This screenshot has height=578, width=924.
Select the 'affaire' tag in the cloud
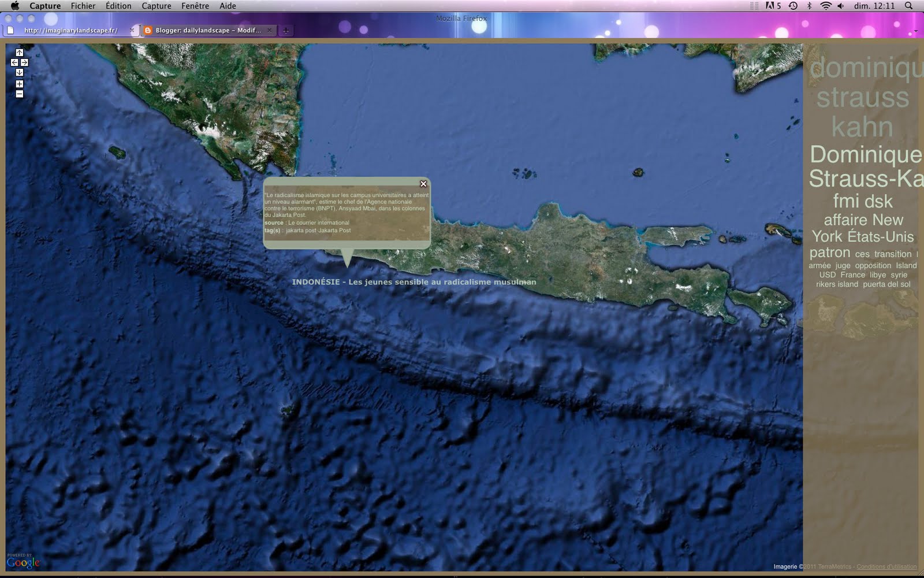847,220
